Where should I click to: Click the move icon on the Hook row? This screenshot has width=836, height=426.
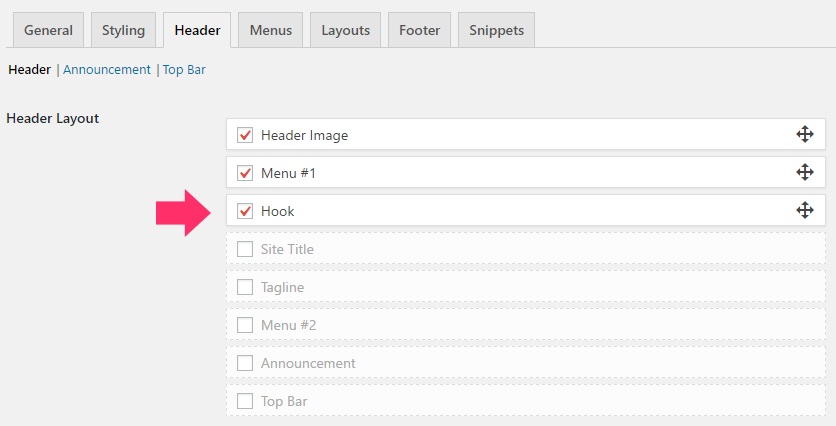coord(805,210)
